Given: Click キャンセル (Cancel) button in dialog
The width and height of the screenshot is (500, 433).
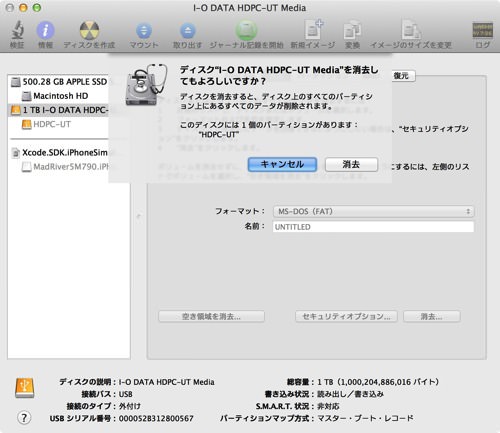Looking at the screenshot, I should tap(282, 164).
